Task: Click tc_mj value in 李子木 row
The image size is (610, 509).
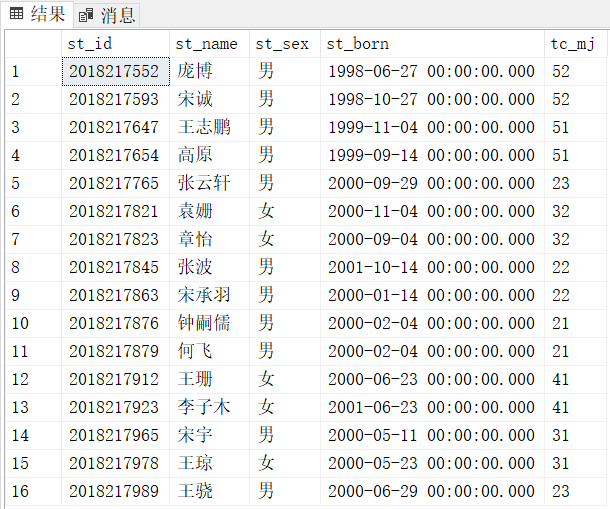Action: click(x=576, y=407)
